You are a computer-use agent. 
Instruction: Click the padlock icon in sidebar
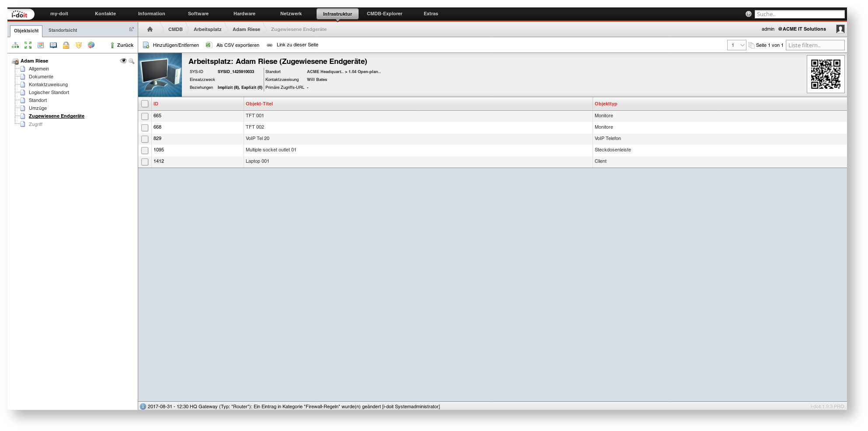click(x=66, y=45)
